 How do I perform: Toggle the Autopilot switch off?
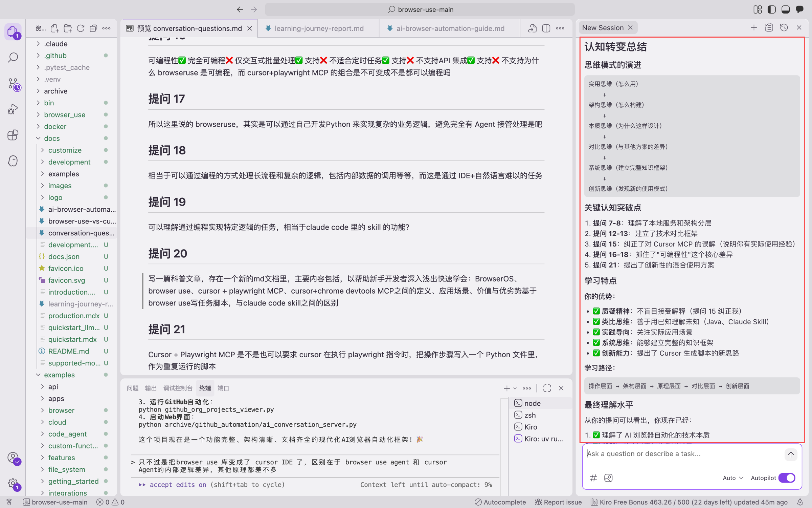tap(787, 478)
